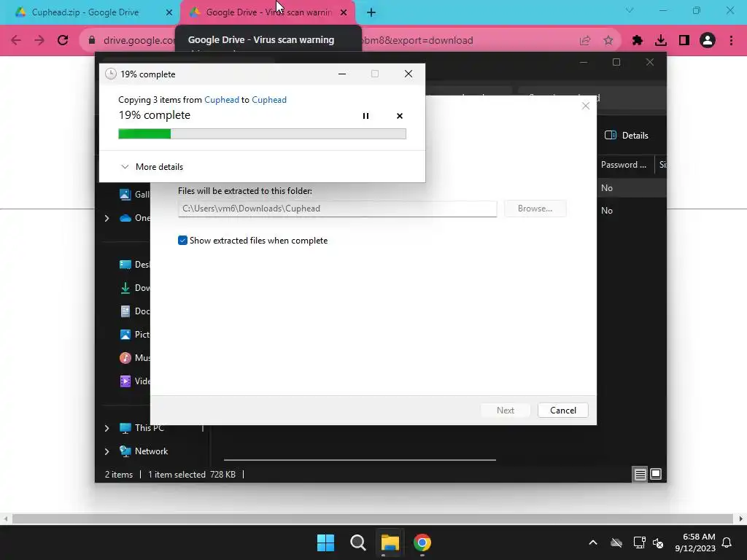Pause the file copy operation
The image size is (747, 560).
pyautogui.click(x=365, y=116)
